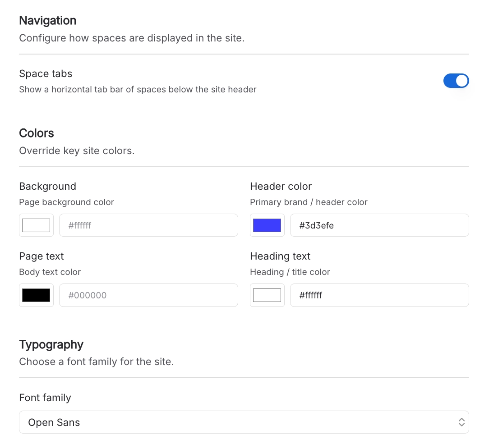The height and width of the screenshot is (448, 489).
Task: Click the Navigation section heading
Action: (x=48, y=21)
